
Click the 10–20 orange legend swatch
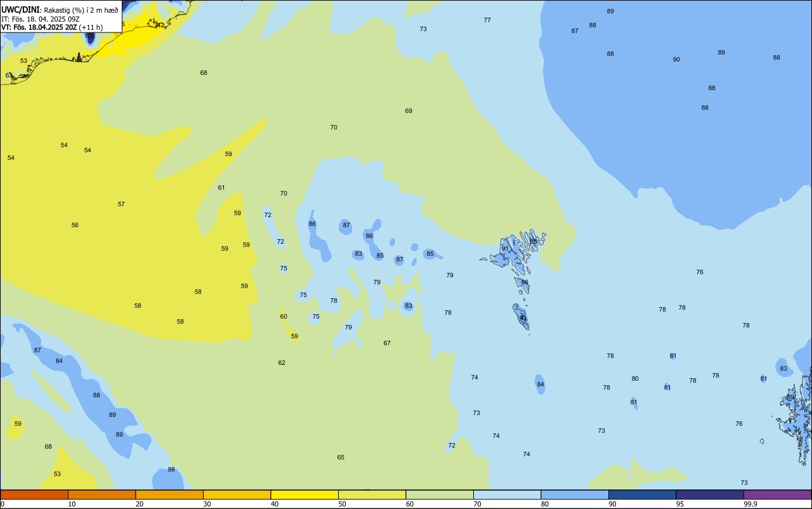point(101,494)
